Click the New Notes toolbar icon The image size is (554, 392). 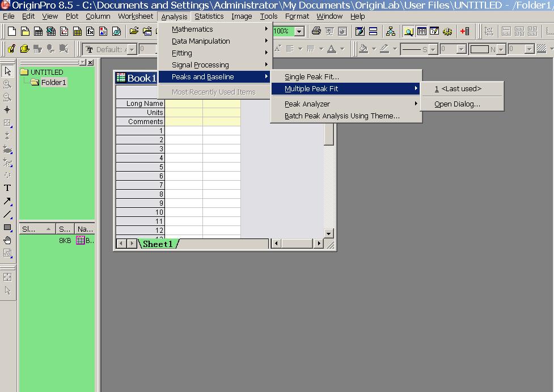(117, 31)
